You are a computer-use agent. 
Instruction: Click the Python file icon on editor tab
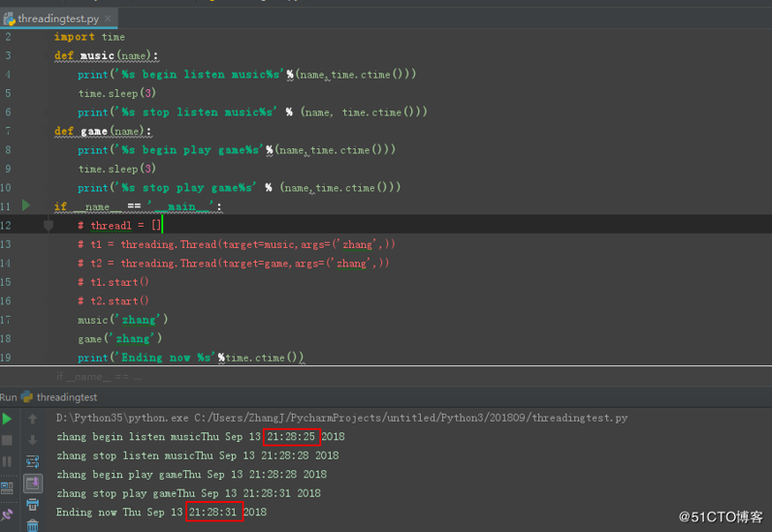10,18
